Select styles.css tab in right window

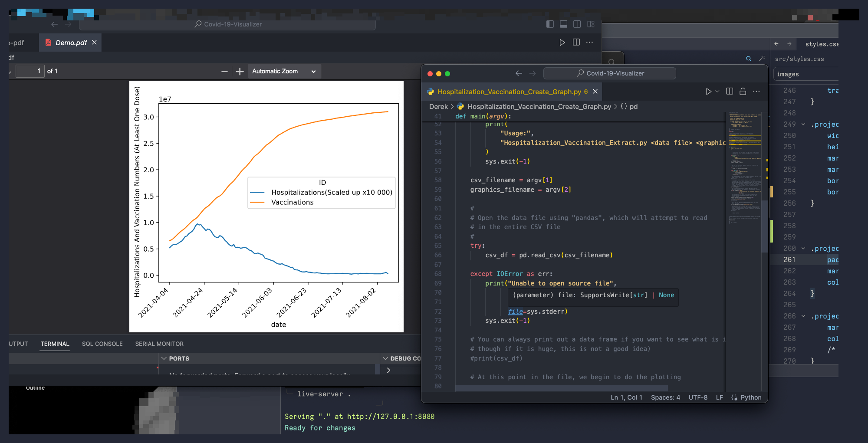821,44
